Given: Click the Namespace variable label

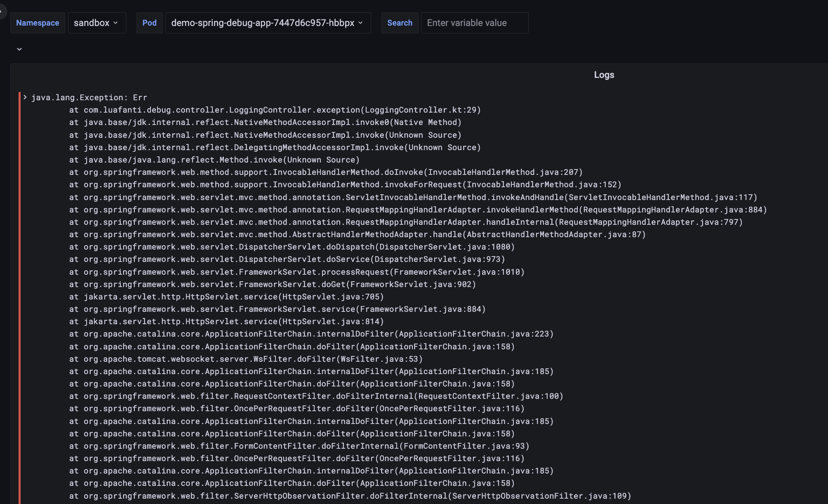Looking at the screenshot, I should pyautogui.click(x=38, y=23).
